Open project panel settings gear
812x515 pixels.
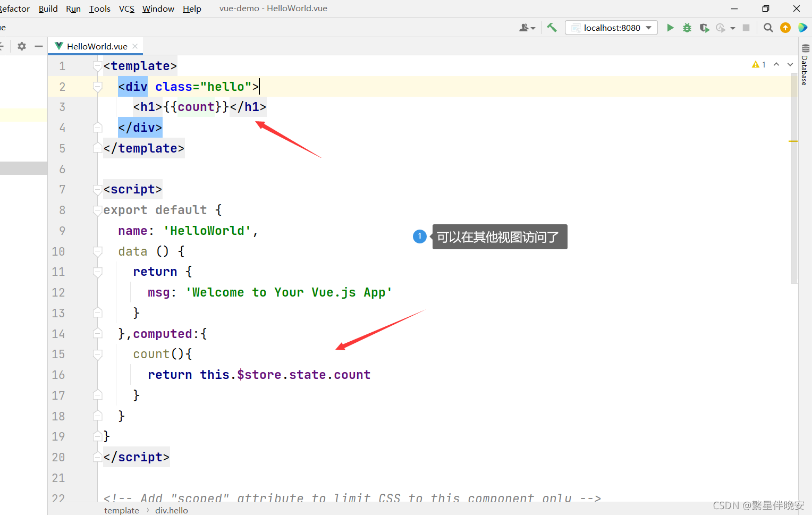click(21, 46)
